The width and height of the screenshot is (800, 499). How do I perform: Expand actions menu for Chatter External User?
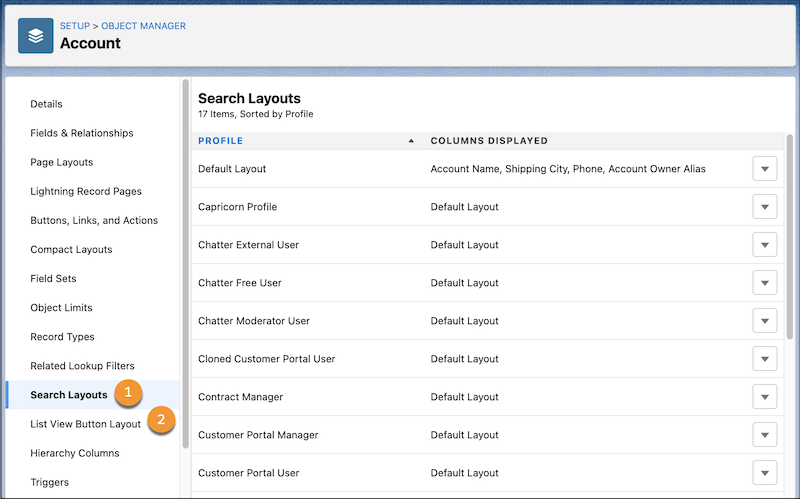point(764,245)
